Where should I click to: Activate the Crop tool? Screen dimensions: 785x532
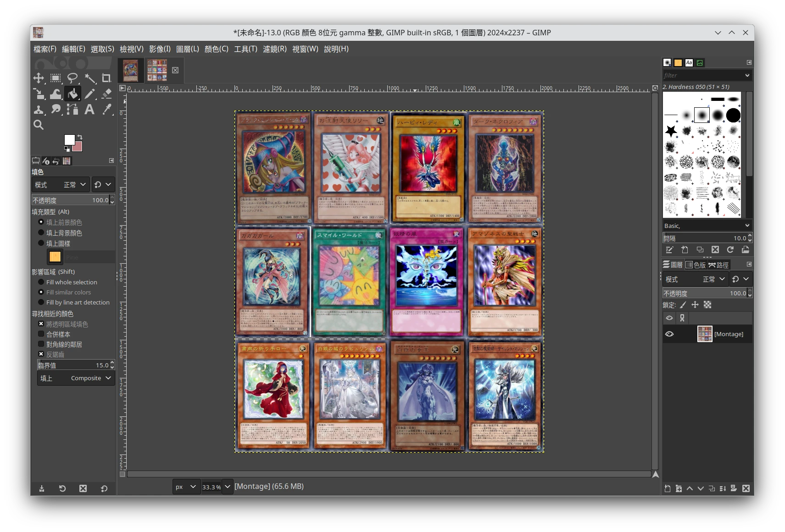click(x=106, y=78)
